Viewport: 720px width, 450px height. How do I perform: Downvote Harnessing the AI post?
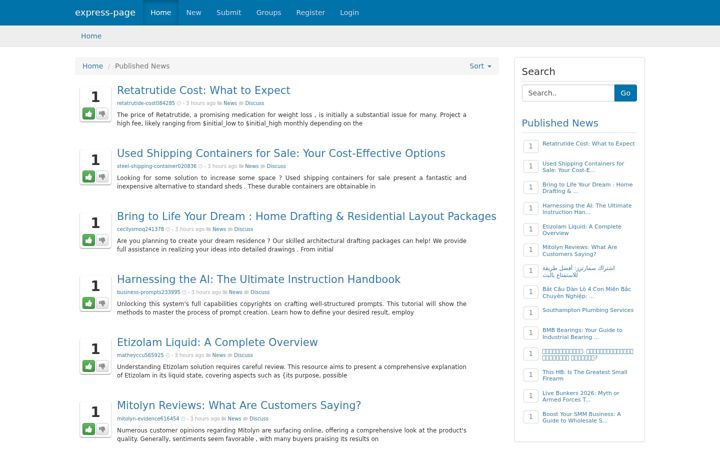(x=102, y=303)
